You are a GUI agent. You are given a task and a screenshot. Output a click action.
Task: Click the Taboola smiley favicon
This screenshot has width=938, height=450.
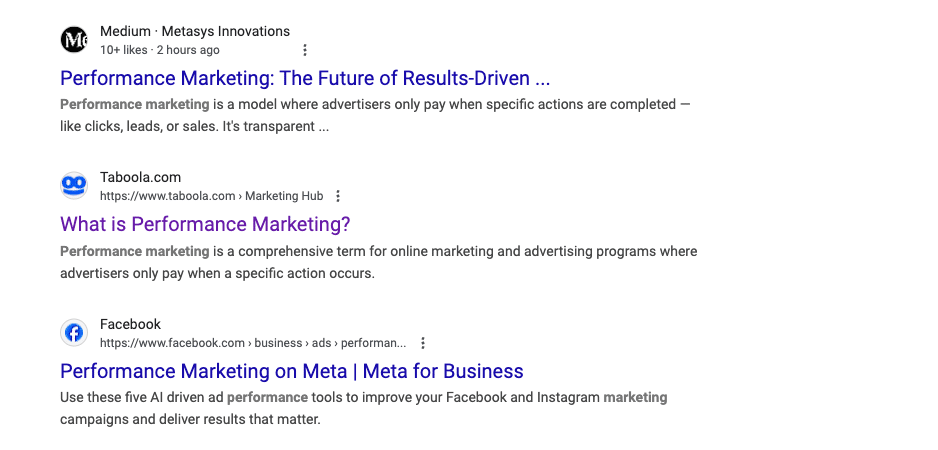pyautogui.click(x=74, y=186)
